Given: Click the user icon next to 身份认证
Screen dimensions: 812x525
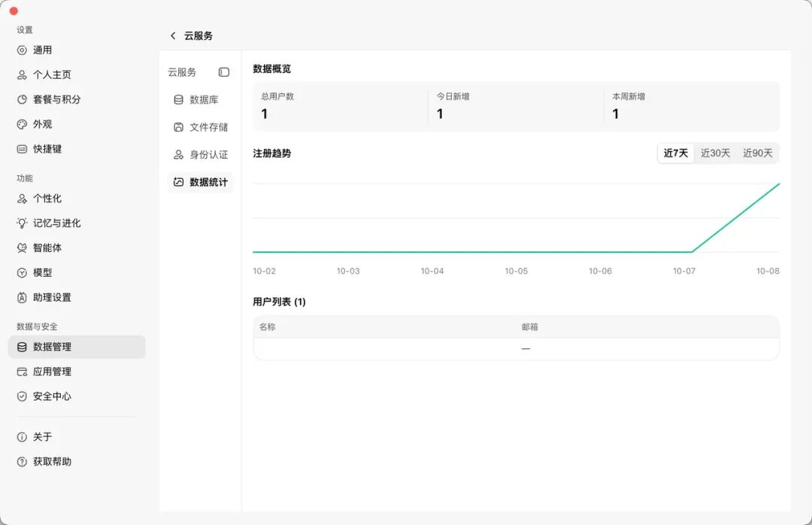Looking at the screenshot, I should tap(179, 154).
